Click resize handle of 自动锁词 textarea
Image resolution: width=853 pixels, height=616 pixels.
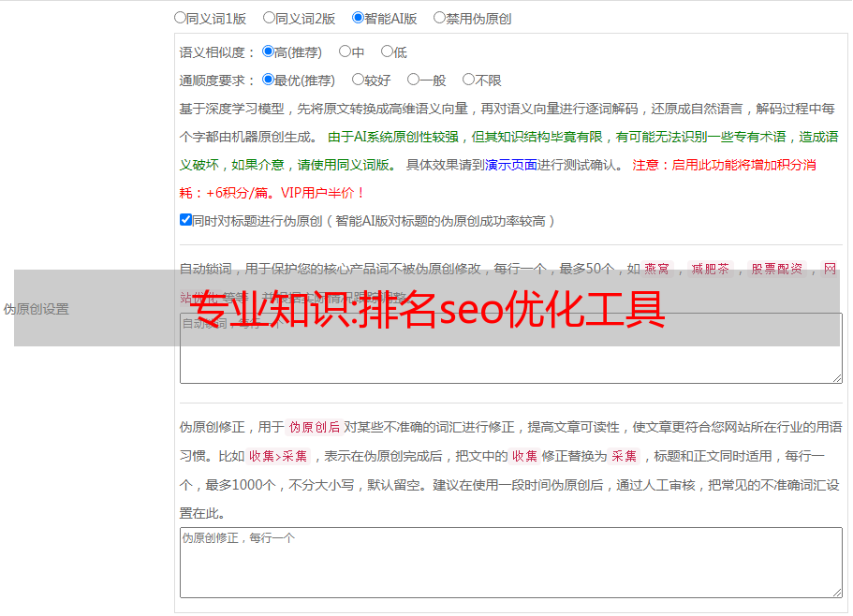point(837,378)
